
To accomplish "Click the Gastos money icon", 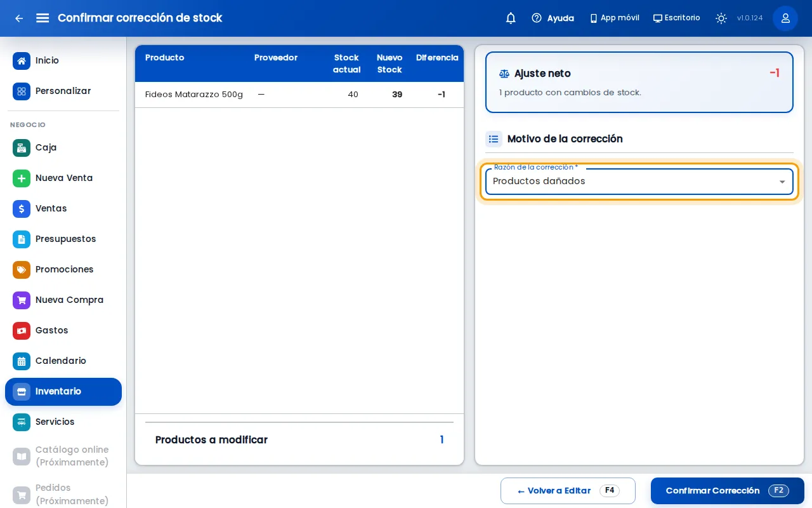I will (22, 331).
